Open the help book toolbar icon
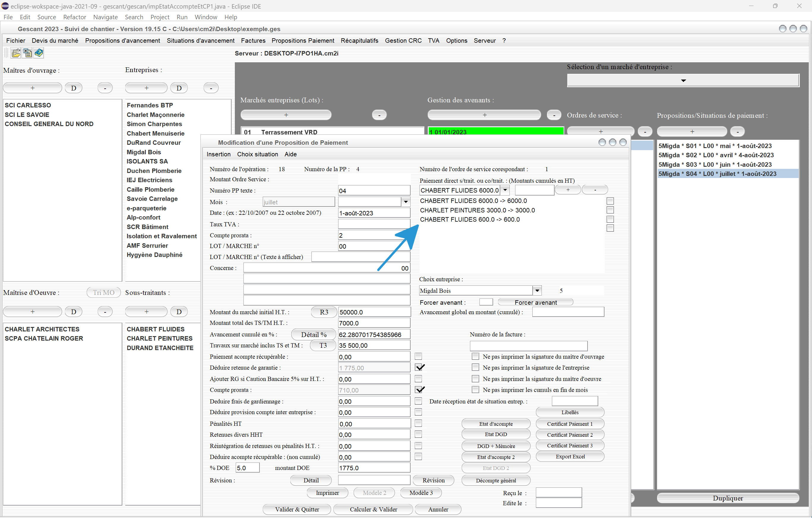The image size is (812, 518). pyautogui.click(x=39, y=53)
